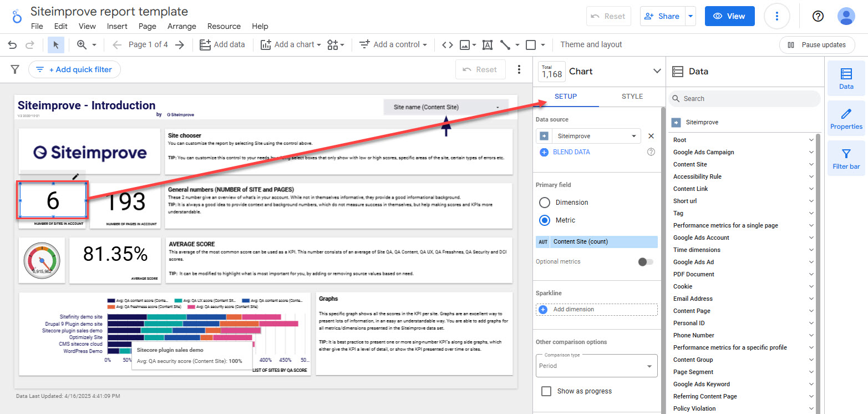Click the View button
This screenshot has width=868, height=414.
click(x=729, y=16)
